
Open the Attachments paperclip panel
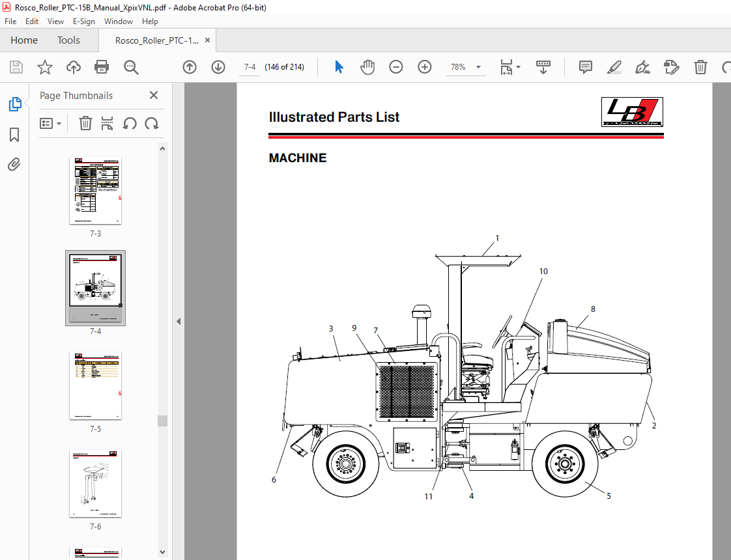pos(14,165)
